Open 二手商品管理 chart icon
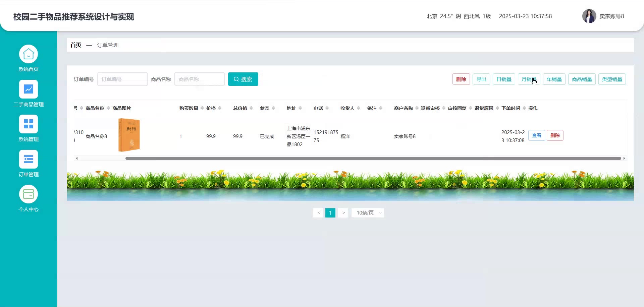 29,89
